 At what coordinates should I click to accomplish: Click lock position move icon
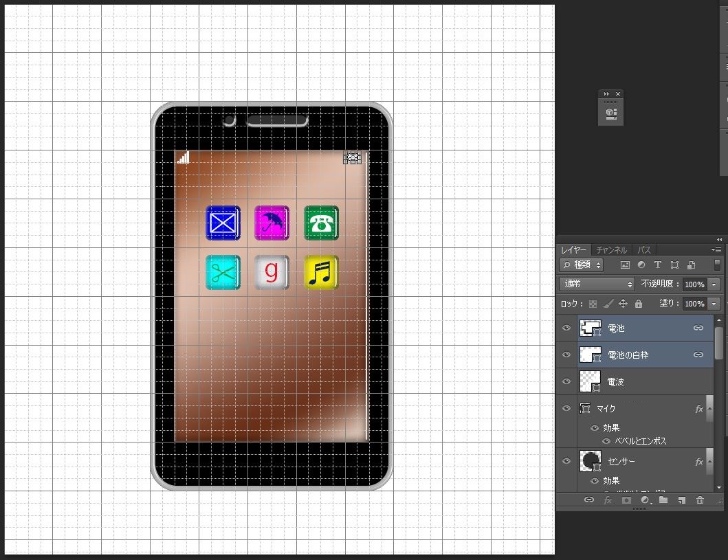[x=623, y=304]
